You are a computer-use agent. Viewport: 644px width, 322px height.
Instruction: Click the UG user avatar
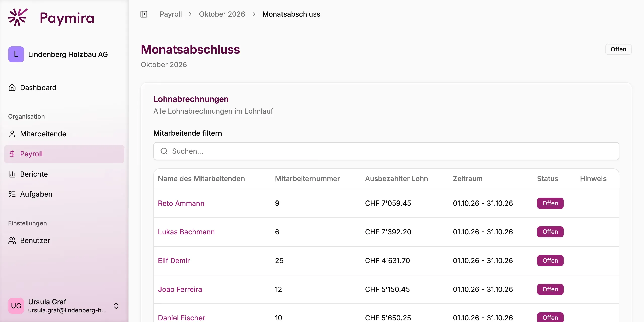pos(16,306)
